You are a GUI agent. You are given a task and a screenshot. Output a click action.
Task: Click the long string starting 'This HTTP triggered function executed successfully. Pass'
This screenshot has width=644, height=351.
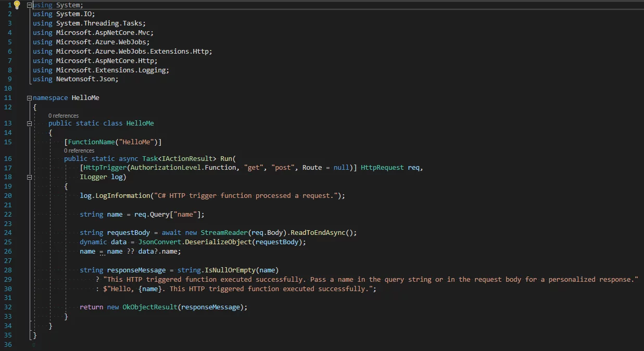pyautogui.click(x=371, y=280)
